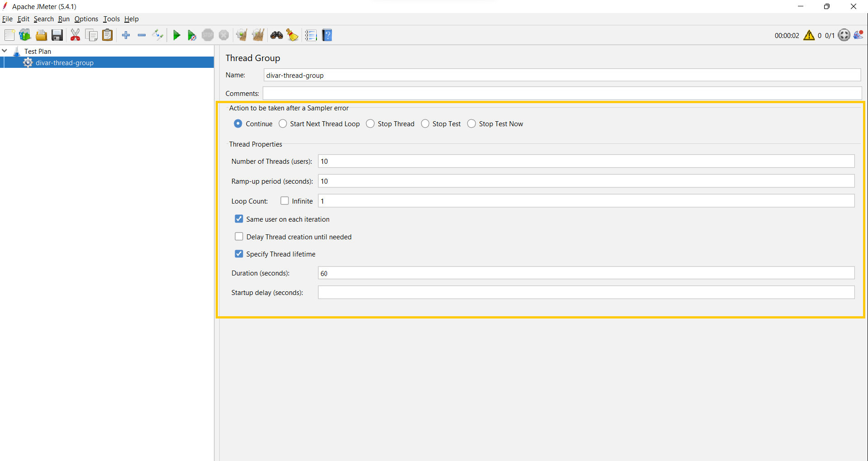The width and height of the screenshot is (868, 461).
Task: Collapse the Test Plan tree node
Action: click(x=5, y=51)
